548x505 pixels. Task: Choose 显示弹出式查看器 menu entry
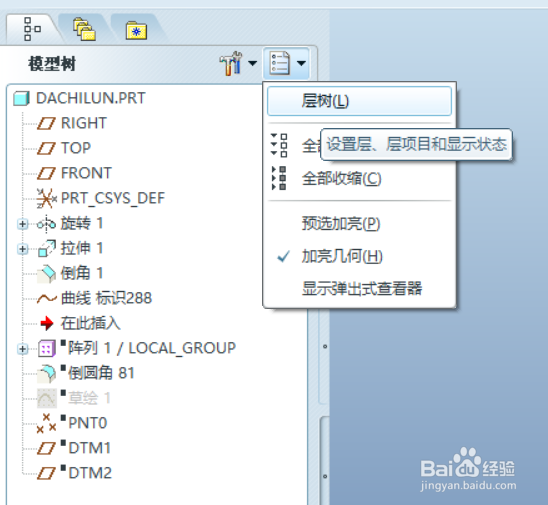pyautogui.click(x=362, y=289)
